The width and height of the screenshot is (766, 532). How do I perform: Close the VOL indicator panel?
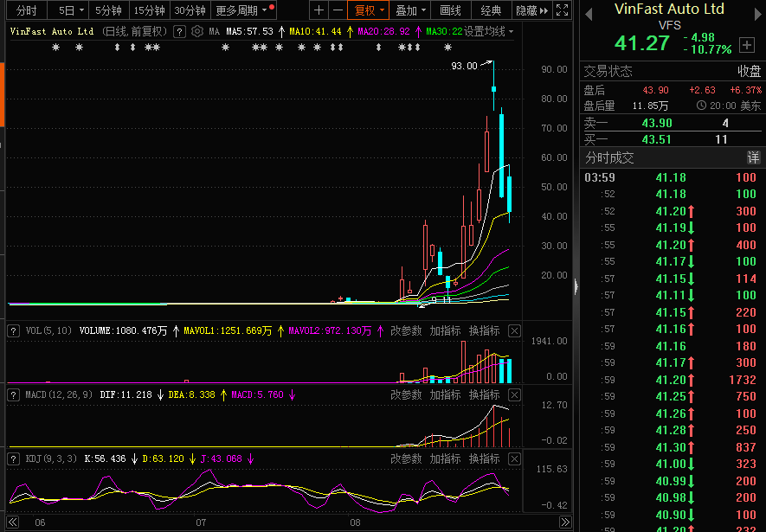514,331
